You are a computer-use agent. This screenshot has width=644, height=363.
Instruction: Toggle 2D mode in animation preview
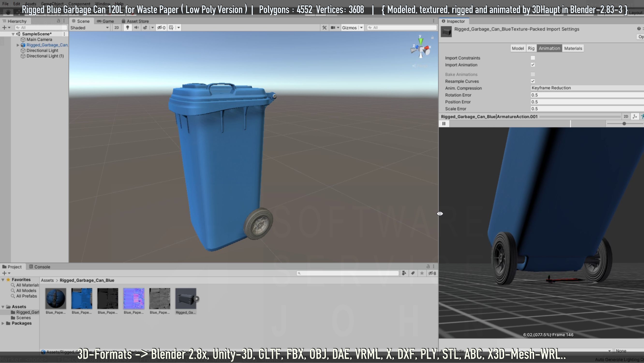[626, 116]
